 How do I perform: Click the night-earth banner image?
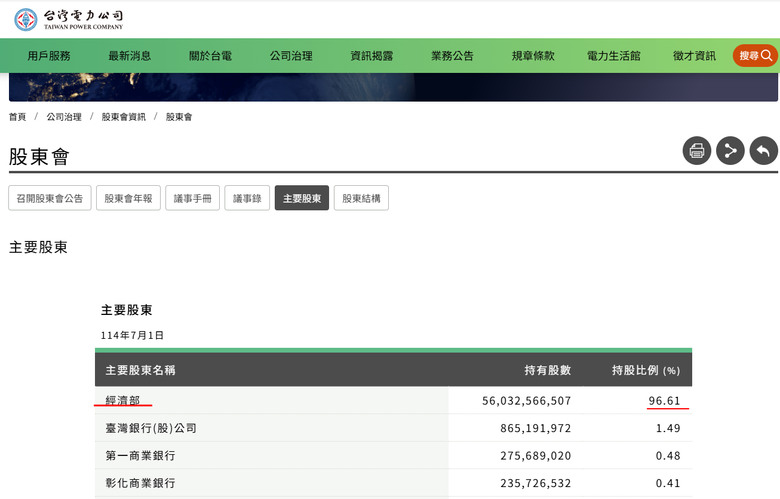click(x=393, y=87)
